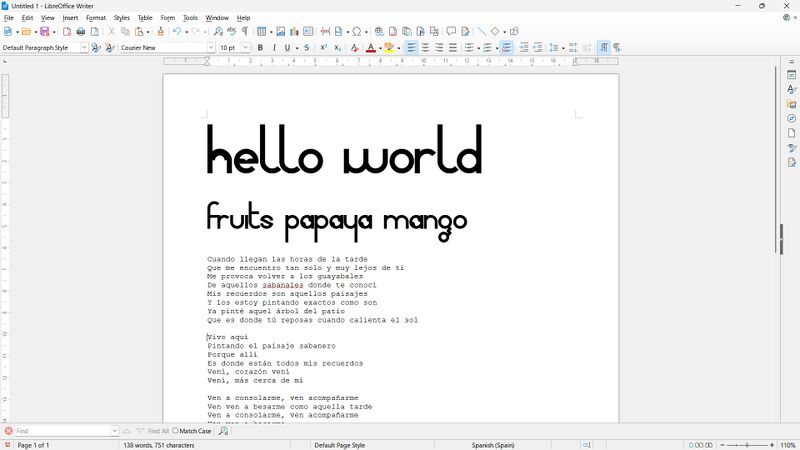Toggle Italic formatting
800x450 pixels.
274,47
